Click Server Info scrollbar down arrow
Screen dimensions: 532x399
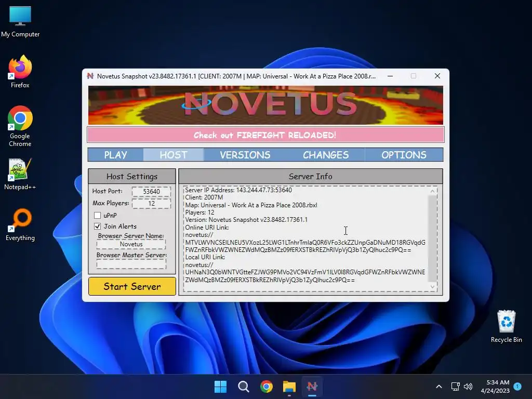(432, 287)
